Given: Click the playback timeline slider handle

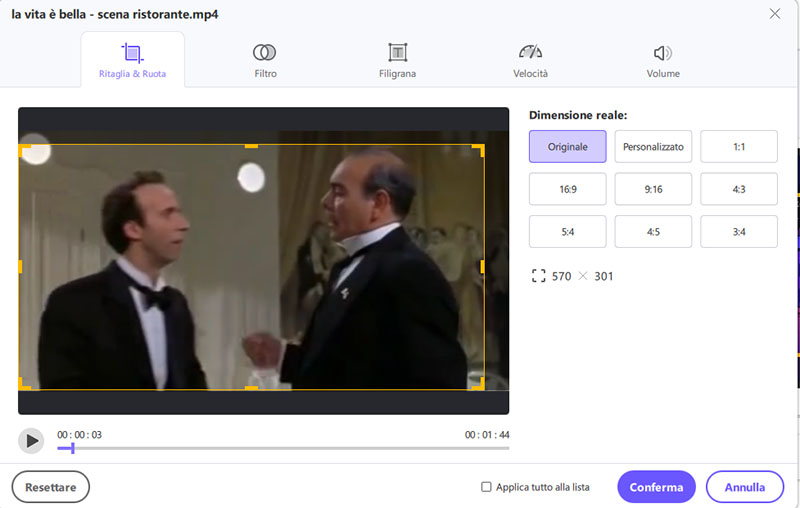Looking at the screenshot, I should [x=72, y=448].
